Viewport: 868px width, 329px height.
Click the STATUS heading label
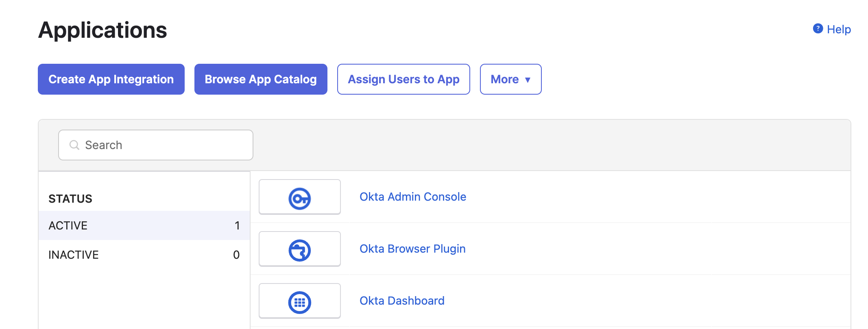click(70, 199)
